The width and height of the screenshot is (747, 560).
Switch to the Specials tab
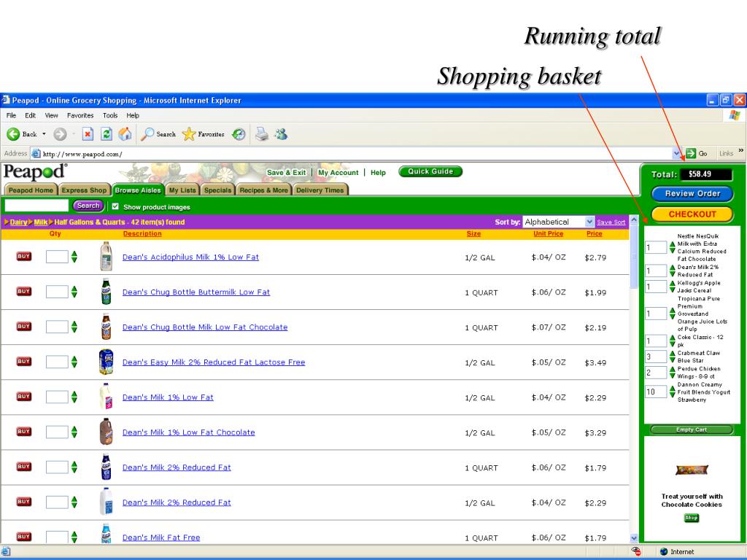click(x=217, y=190)
